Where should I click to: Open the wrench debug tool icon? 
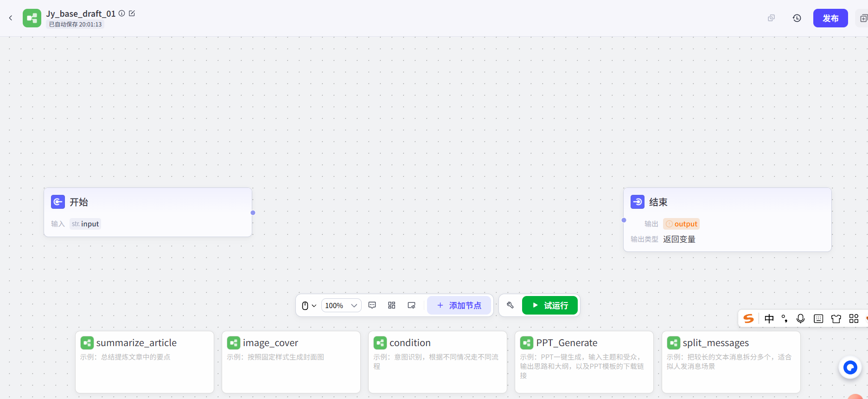510,305
